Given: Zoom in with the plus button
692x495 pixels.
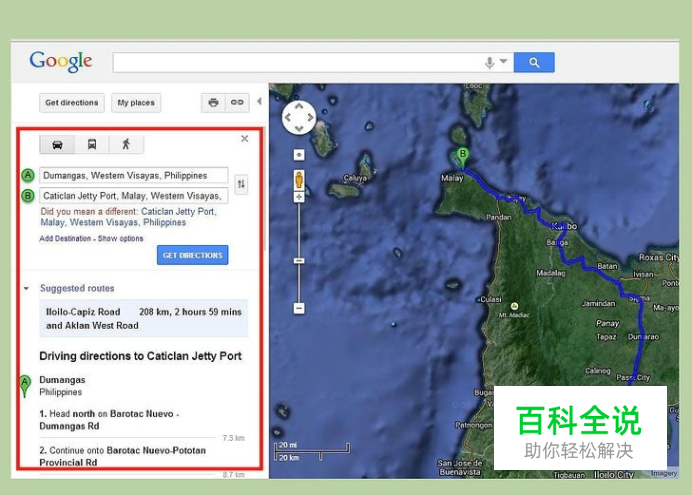Looking at the screenshot, I should (x=299, y=197).
